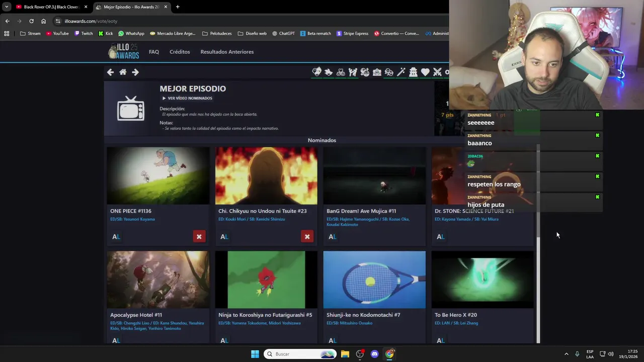Click the 'MEJOR EPISODIO' heading

193,88
